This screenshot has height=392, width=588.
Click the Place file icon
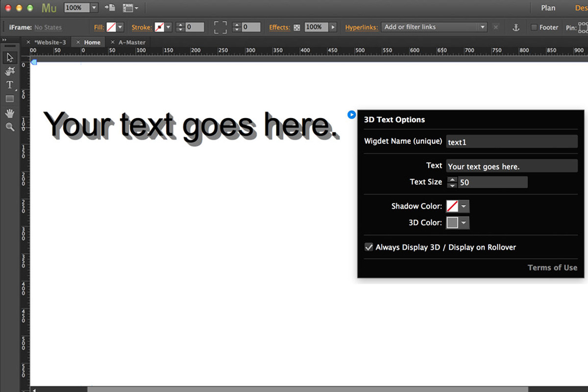[110, 8]
